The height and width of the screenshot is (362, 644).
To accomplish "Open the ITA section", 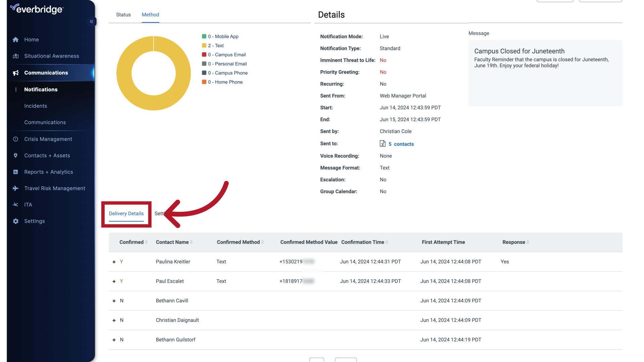I will tap(28, 204).
